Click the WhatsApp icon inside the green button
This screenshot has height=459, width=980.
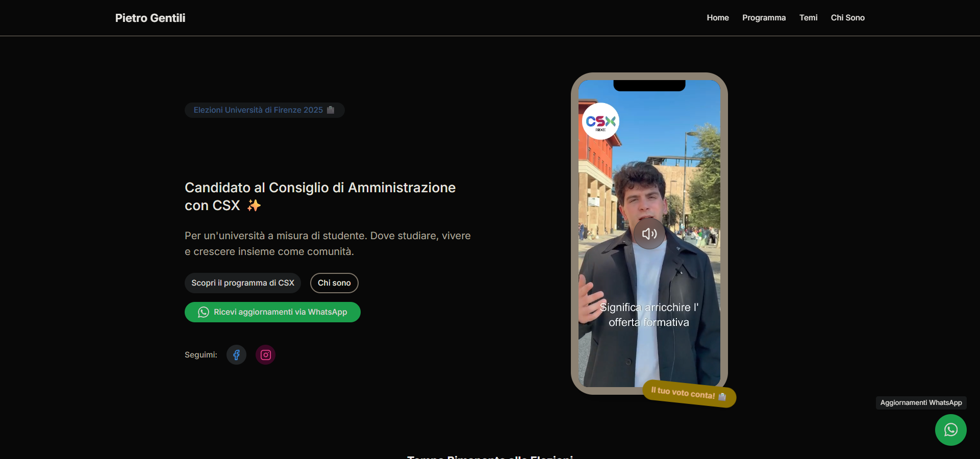[204, 312]
